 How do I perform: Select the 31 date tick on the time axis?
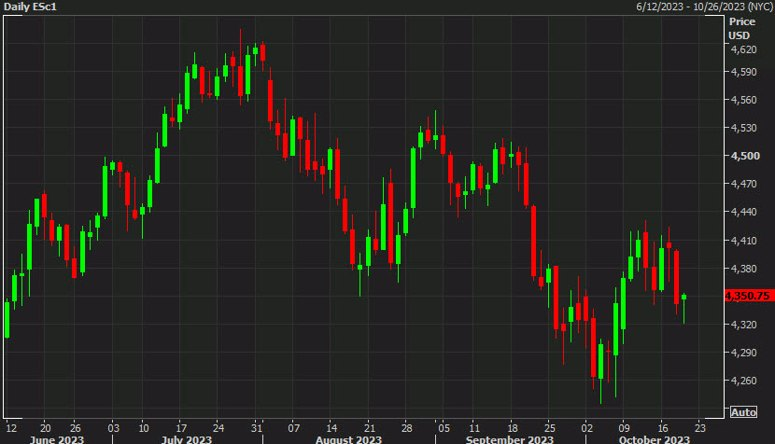(256, 428)
